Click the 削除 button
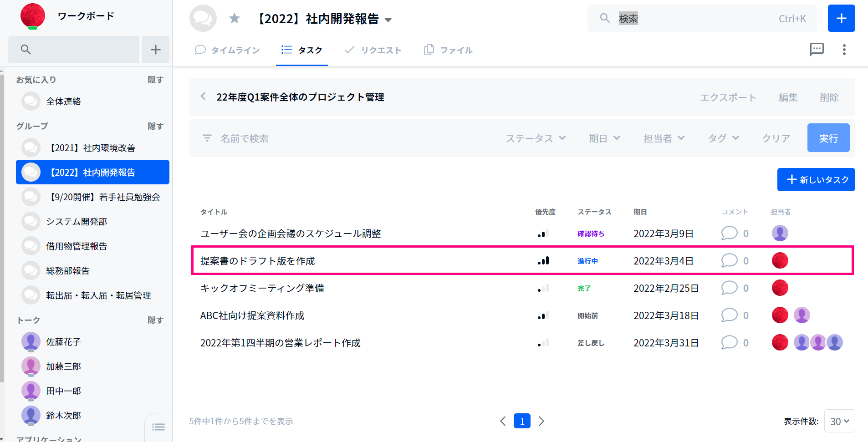This screenshot has height=442, width=868. [x=829, y=97]
